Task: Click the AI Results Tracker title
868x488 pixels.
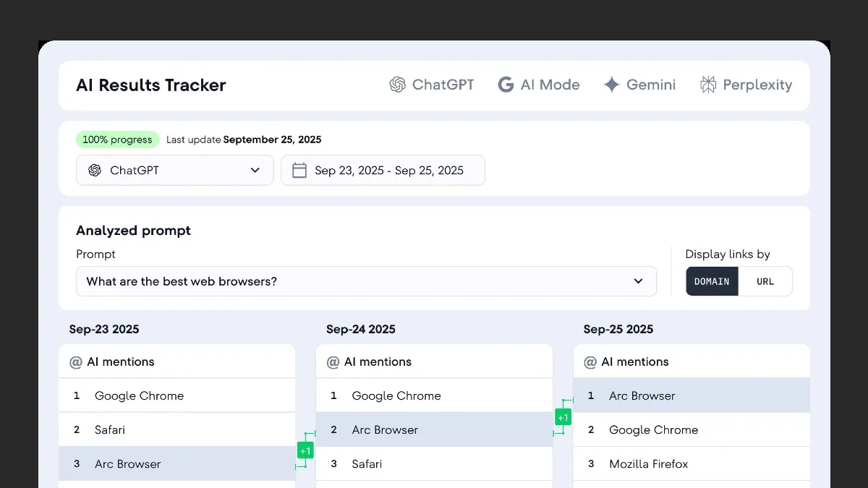Action: 150,85
